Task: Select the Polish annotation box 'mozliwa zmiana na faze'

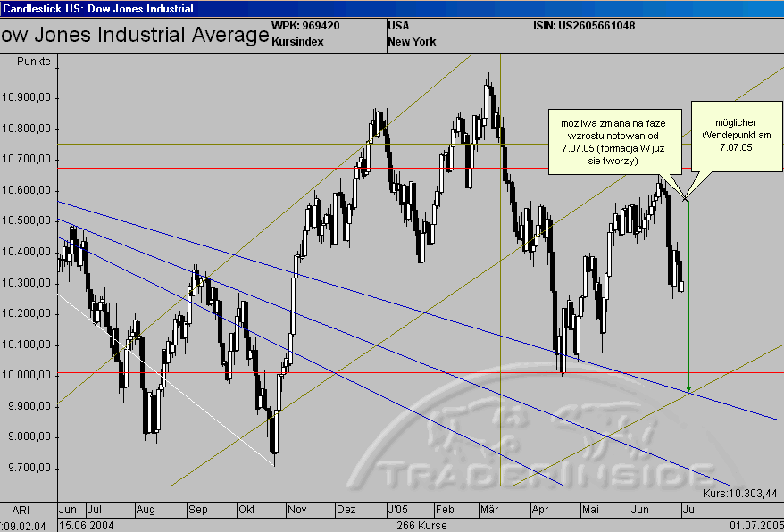Action: pyautogui.click(x=615, y=142)
